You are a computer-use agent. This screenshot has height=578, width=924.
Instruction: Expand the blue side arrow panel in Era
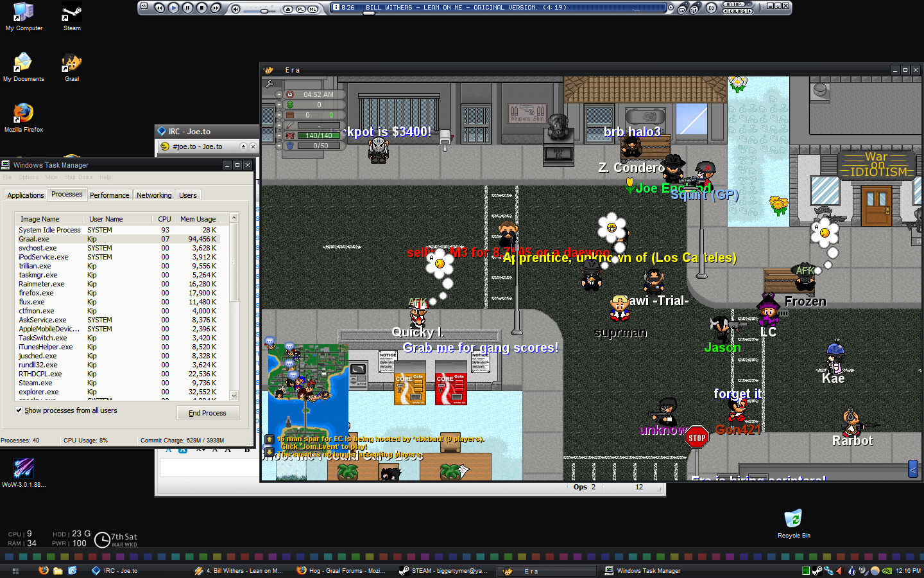pyautogui.click(x=912, y=469)
